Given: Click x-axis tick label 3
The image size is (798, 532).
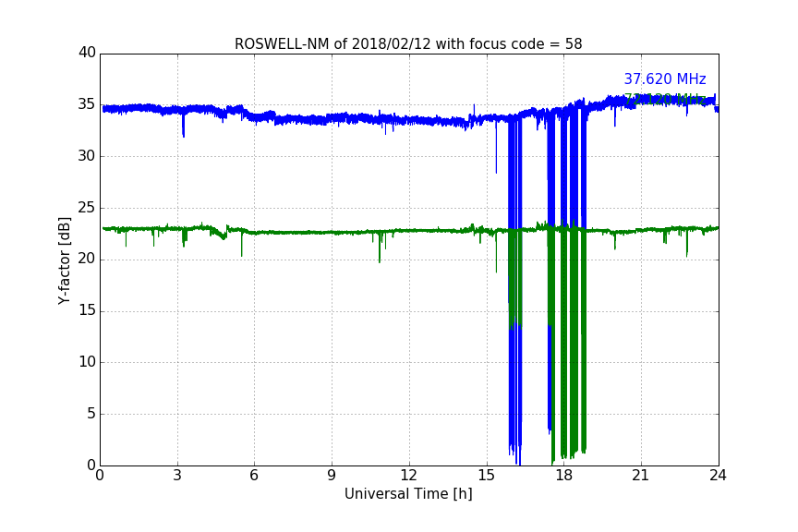Looking at the screenshot, I should click(177, 476).
